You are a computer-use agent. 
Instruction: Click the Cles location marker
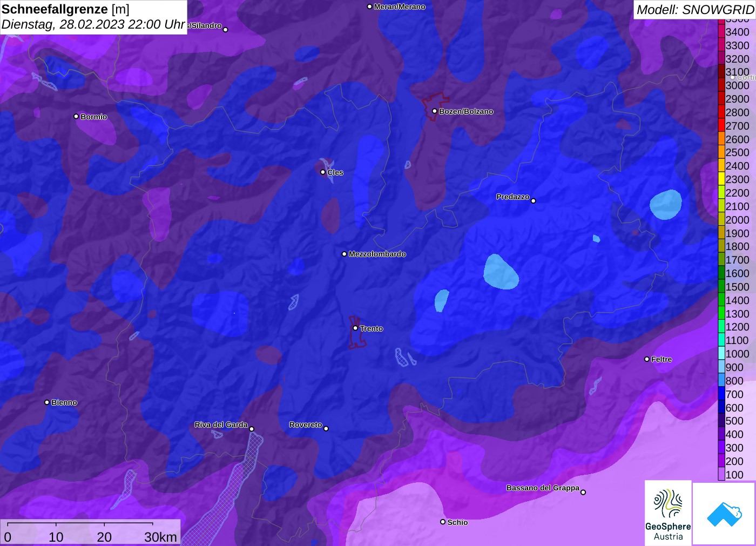(x=323, y=172)
